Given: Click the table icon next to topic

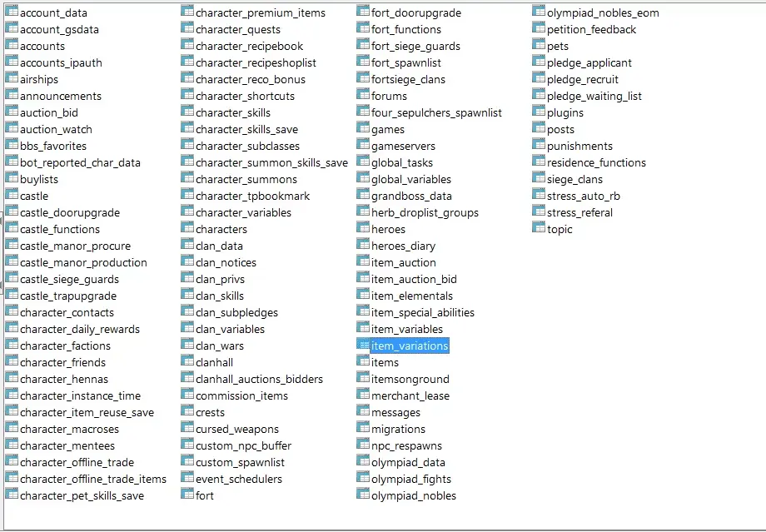Looking at the screenshot, I should pos(539,227).
